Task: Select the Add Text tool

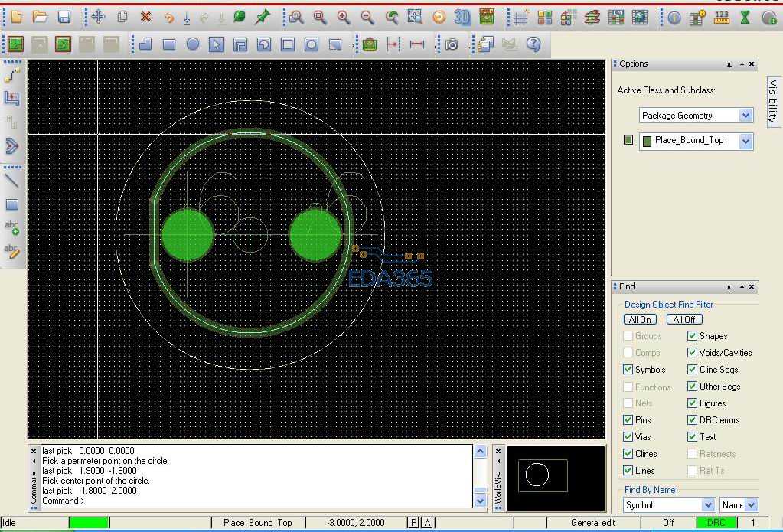Action: tap(11, 228)
